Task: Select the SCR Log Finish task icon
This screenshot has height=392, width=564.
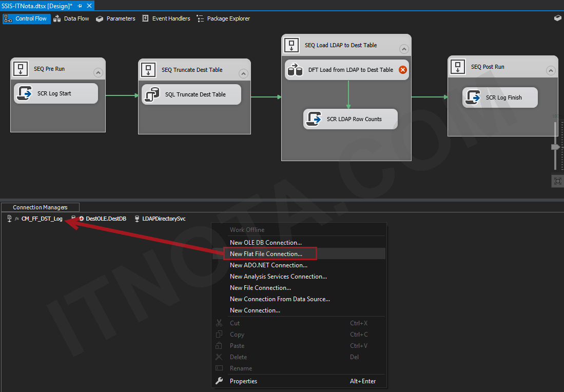Action: click(x=472, y=97)
